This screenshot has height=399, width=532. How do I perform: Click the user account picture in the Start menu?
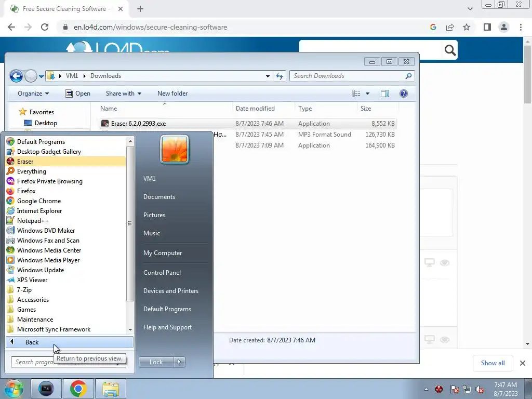175,149
